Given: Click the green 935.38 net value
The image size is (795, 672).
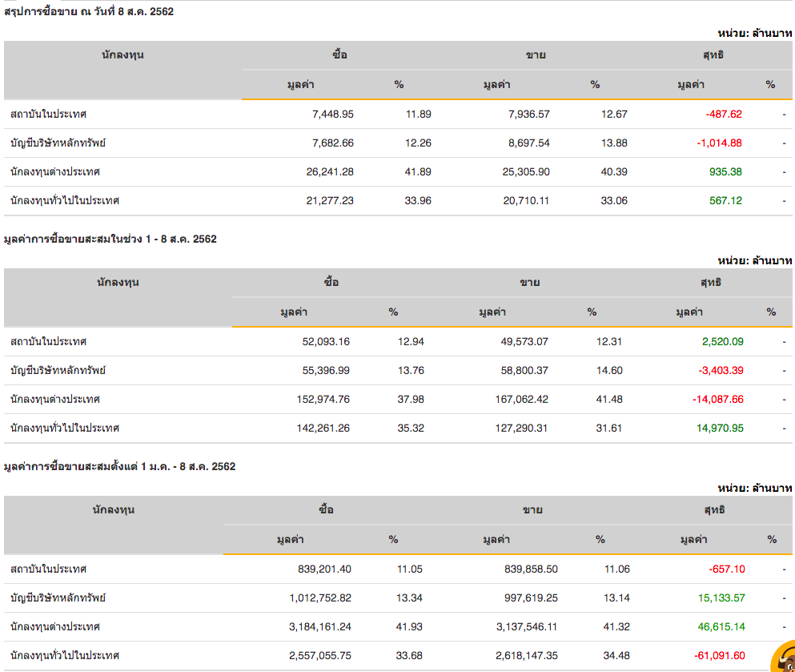Looking at the screenshot, I should 725,171.
